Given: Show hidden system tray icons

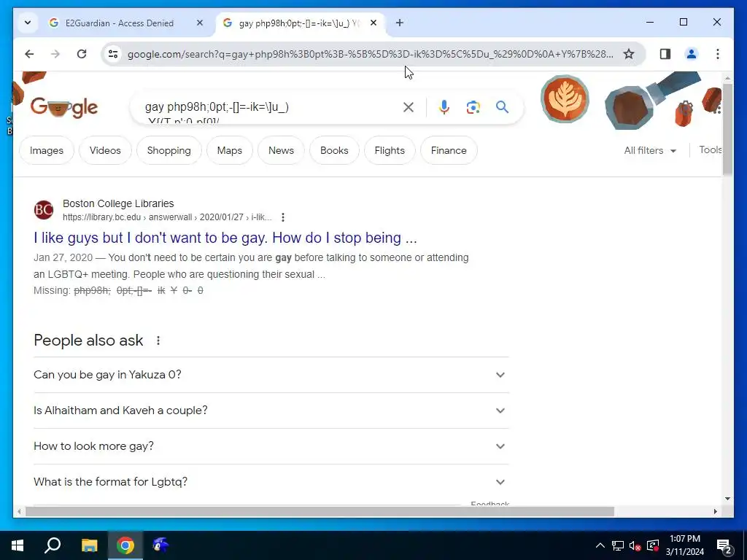Looking at the screenshot, I should [x=600, y=545].
